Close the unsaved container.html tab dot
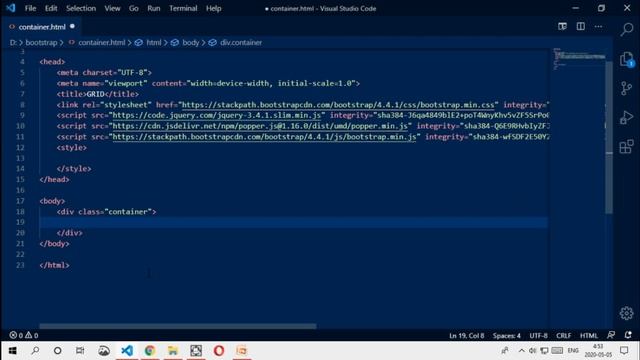This screenshot has height=360, width=640. click(72, 27)
